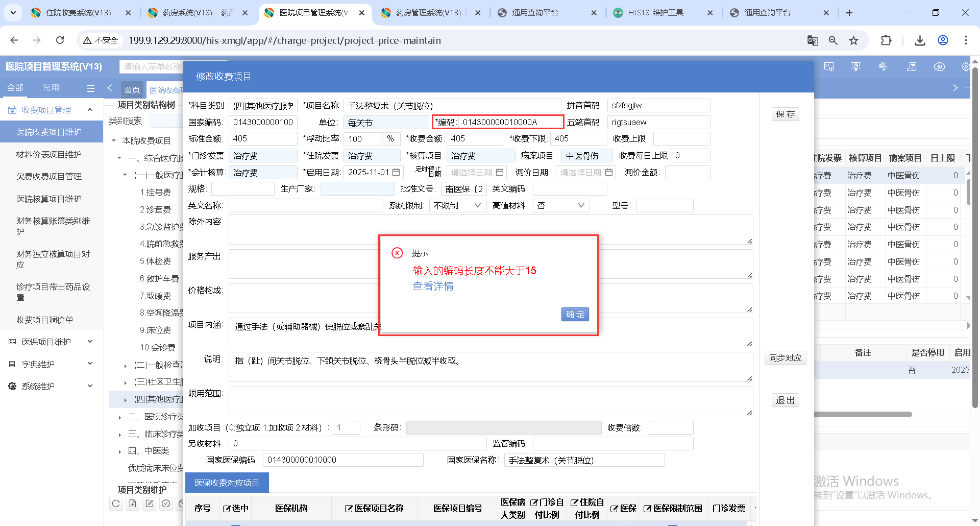Open the browser extensions puzzle icon
The height and width of the screenshot is (526, 980).
(886, 40)
